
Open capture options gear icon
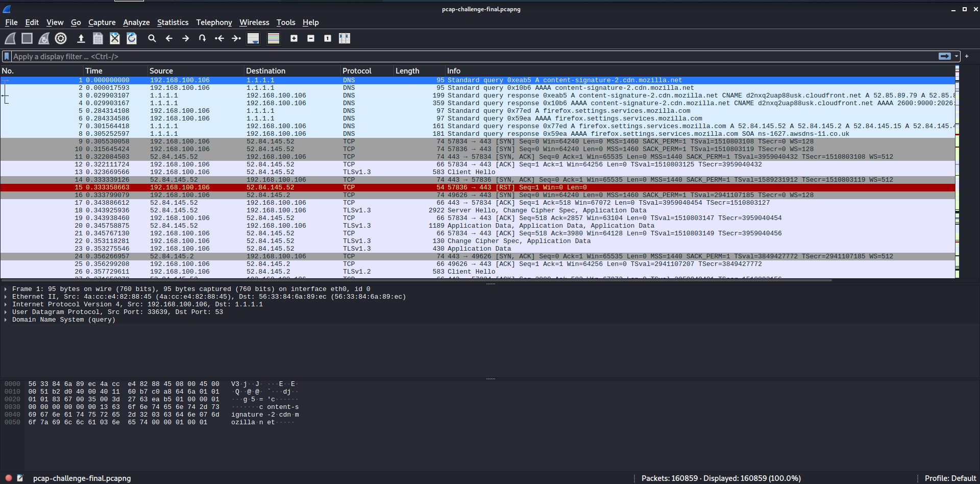tap(61, 38)
